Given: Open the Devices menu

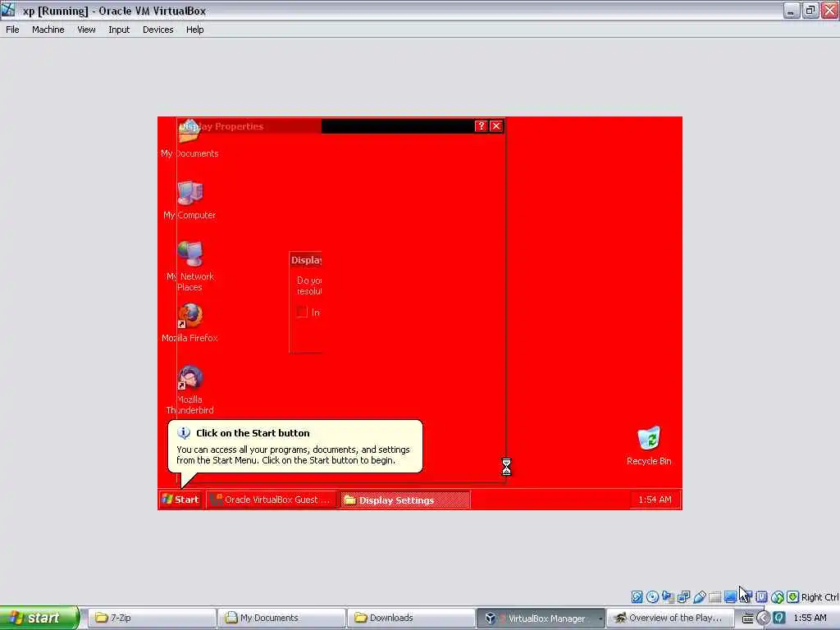Looking at the screenshot, I should (158, 30).
